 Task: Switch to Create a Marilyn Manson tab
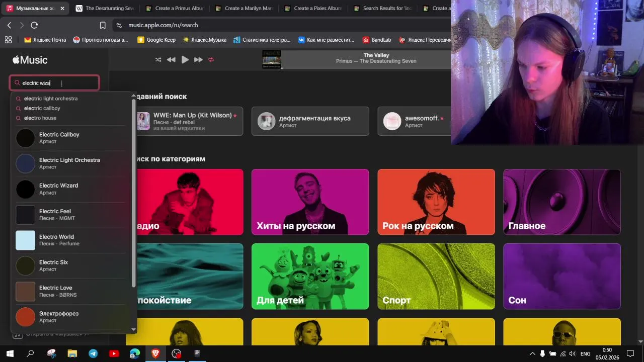tap(244, 8)
